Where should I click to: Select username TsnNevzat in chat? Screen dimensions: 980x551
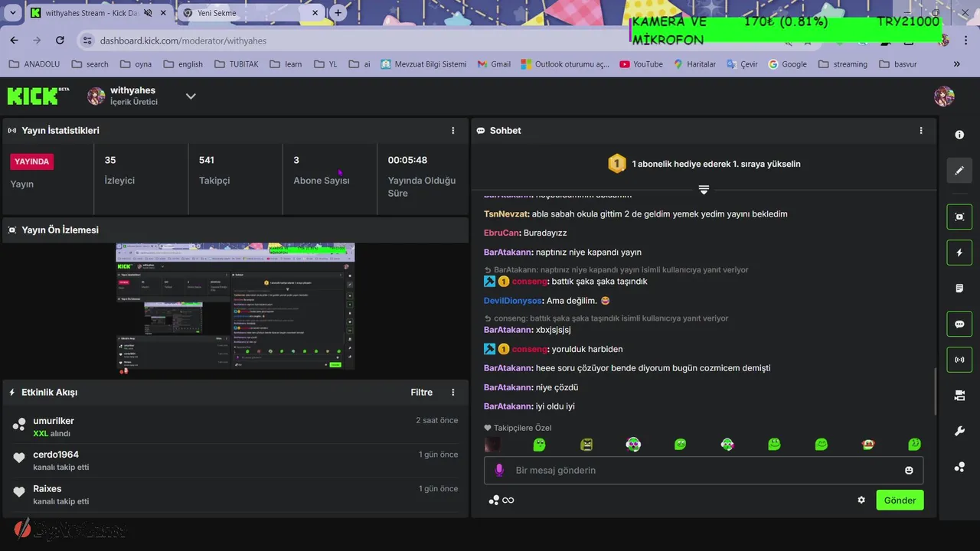click(506, 214)
